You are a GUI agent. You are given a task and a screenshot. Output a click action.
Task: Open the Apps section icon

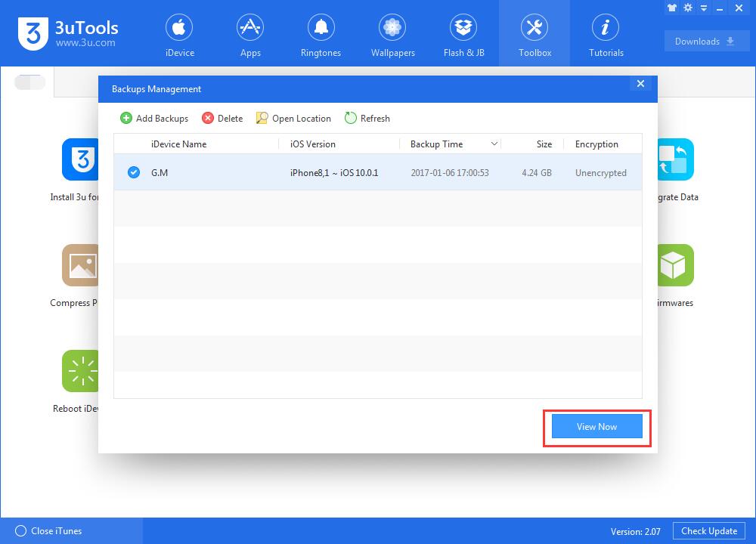point(250,27)
